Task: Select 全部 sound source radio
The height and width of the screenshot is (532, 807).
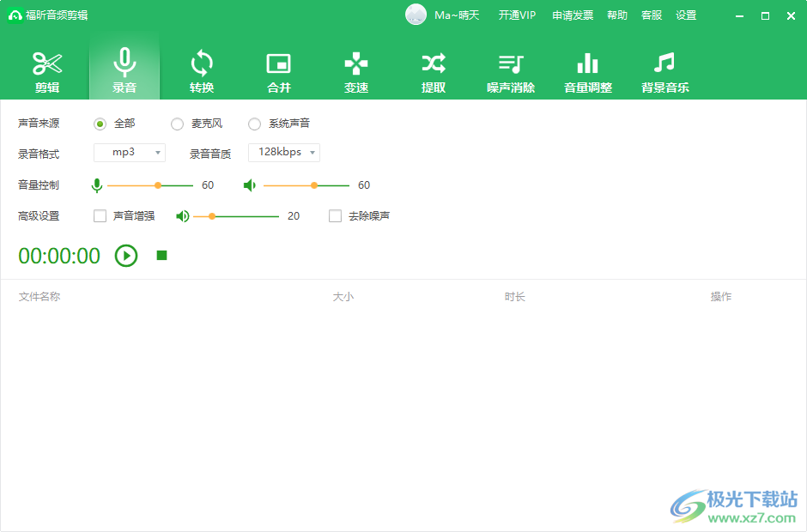Action: click(x=100, y=124)
